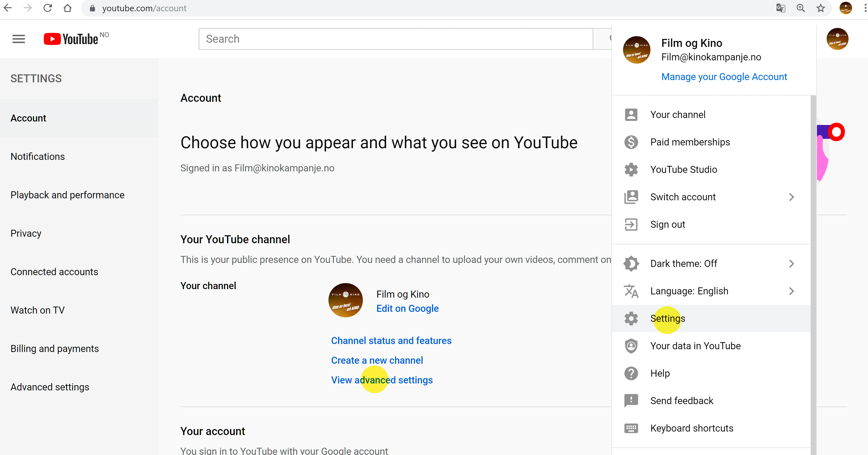Click the translate page icon

pos(780,8)
